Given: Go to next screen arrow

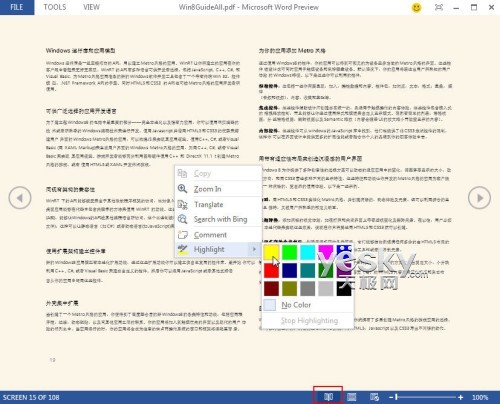Looking at the screenshot, I should tap(479, 198).
